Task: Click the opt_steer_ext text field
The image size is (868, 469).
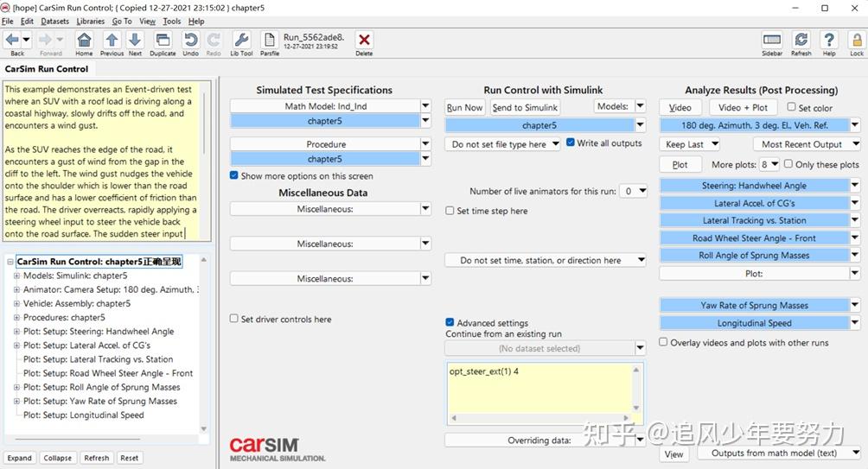Action: [x=540, y=389]
